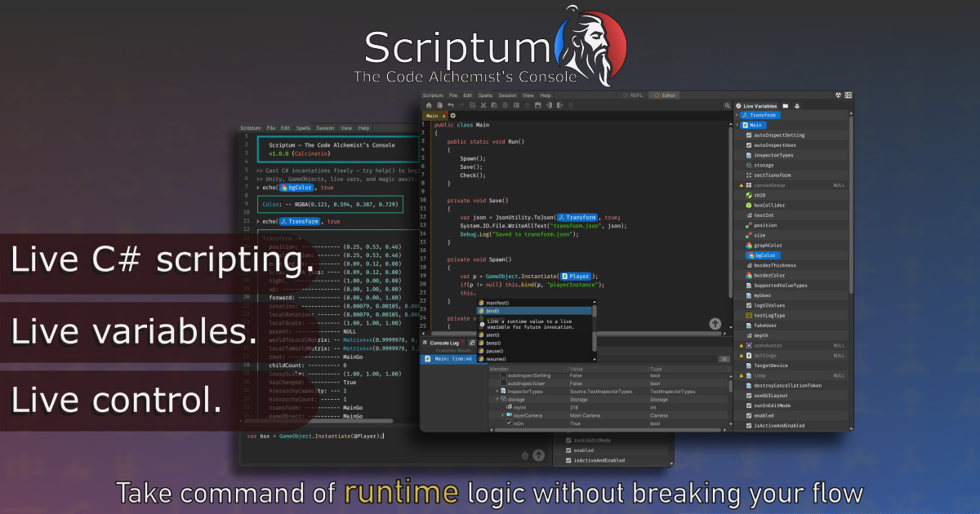Toggle the autoInspectSetting checkbox
Viewport: 980px width, 514px height.
pyautogui.click(x=748, y=135)
